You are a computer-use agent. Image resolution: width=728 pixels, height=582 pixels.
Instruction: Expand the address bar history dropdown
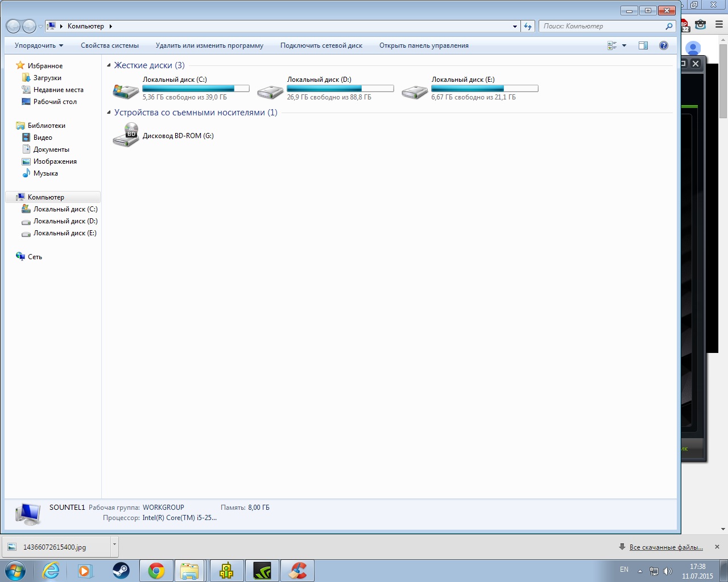[x=515, y=26]
